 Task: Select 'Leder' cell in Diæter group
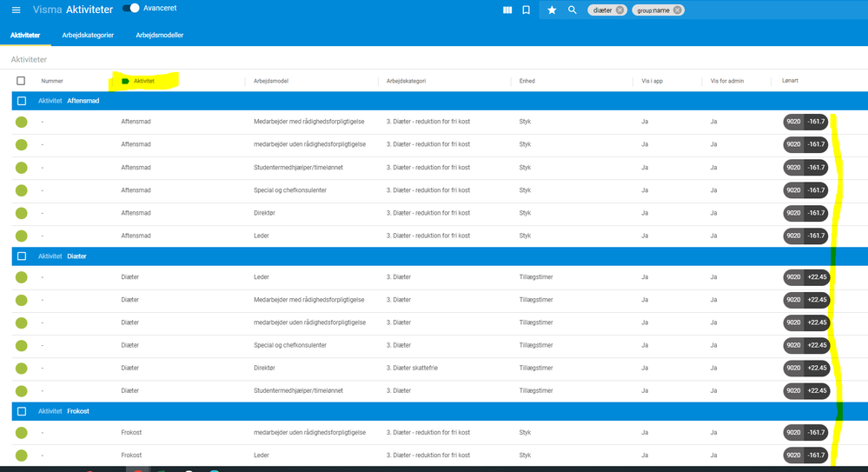coord(262,277)
